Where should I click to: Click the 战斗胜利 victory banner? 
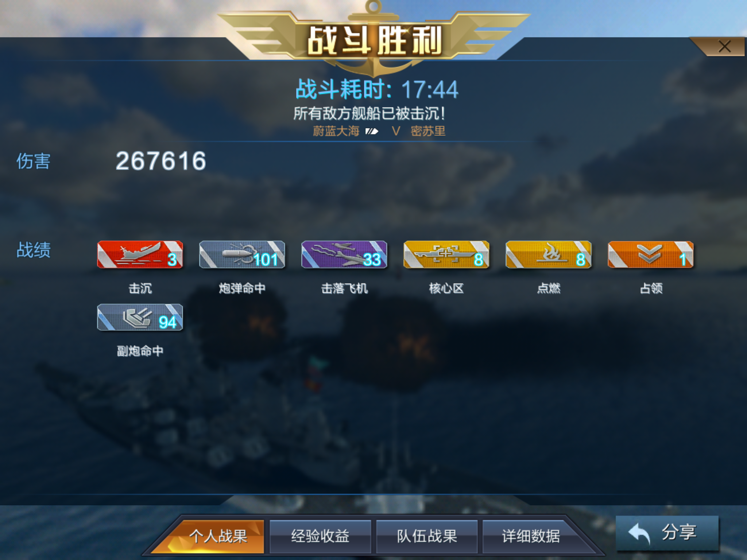coord(375,40)
